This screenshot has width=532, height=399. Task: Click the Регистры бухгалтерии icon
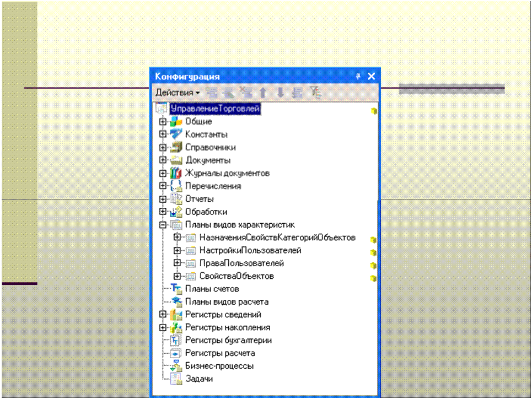click(x=176, y=340)
